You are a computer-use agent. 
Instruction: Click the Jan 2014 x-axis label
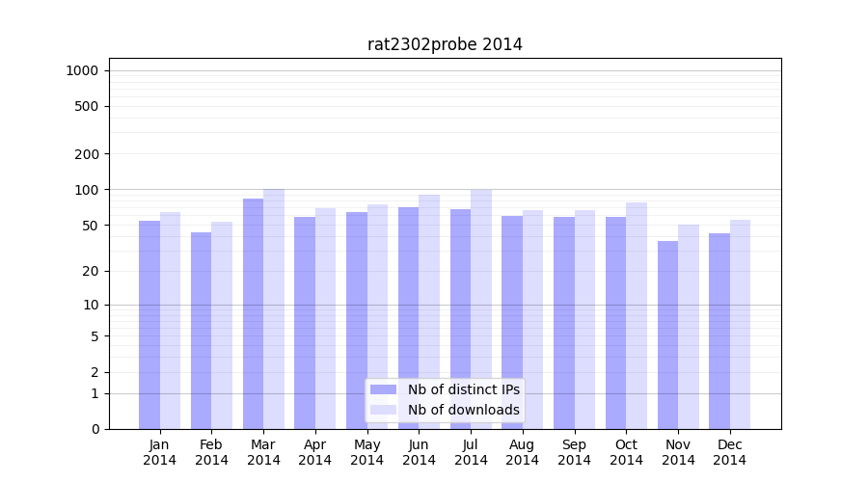coord(160,452)
